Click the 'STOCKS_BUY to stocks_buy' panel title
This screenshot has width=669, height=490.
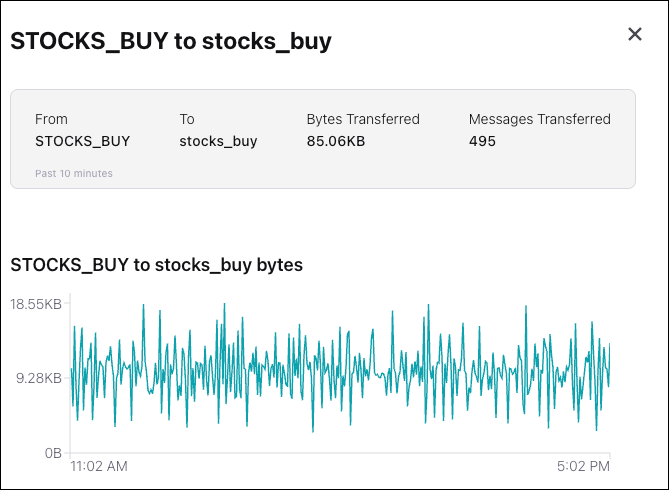171,41
